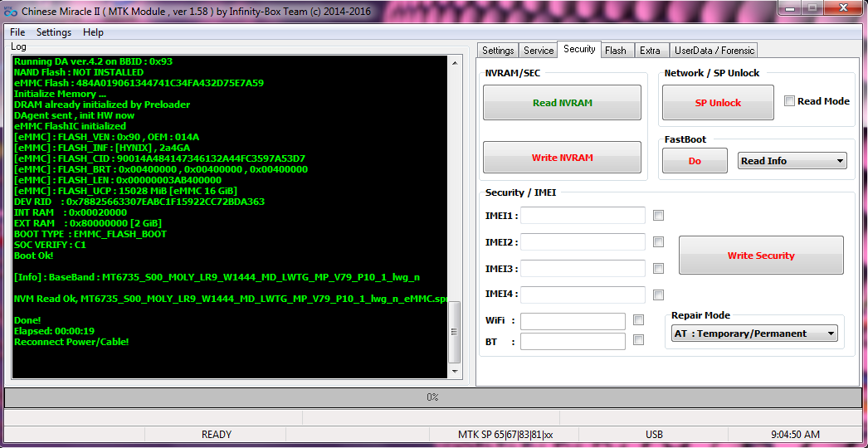Click the 'NAND Flash : NOT INSTALLED' log line
Screen dimensions: 868x448
pos(79,72)
